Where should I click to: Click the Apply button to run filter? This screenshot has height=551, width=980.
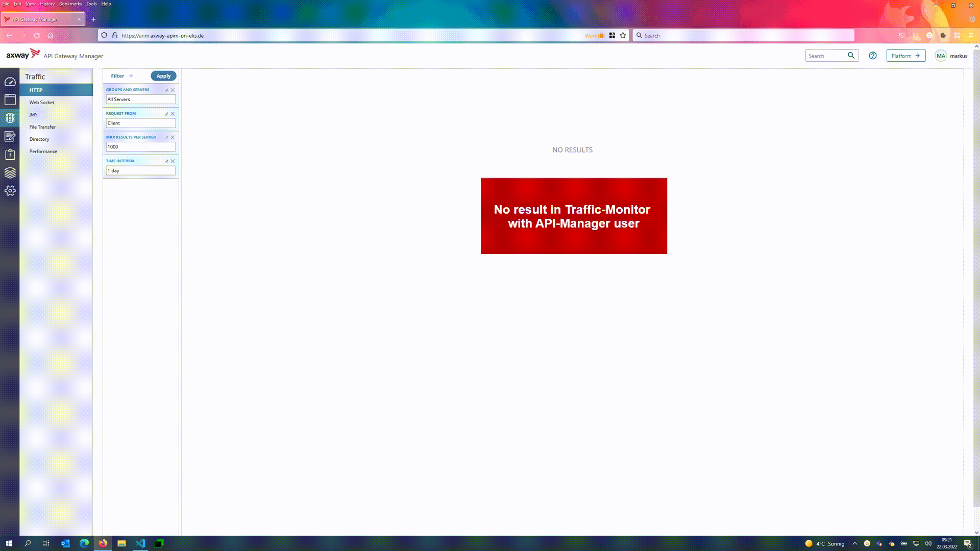coord(163,76)
